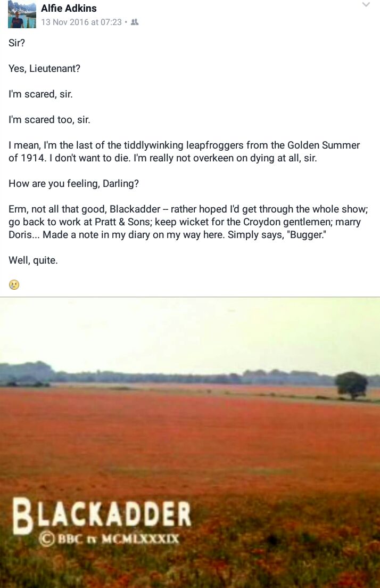
Task: Select the "Yes, Lieutenant?" line
Action: pos(44,69)
